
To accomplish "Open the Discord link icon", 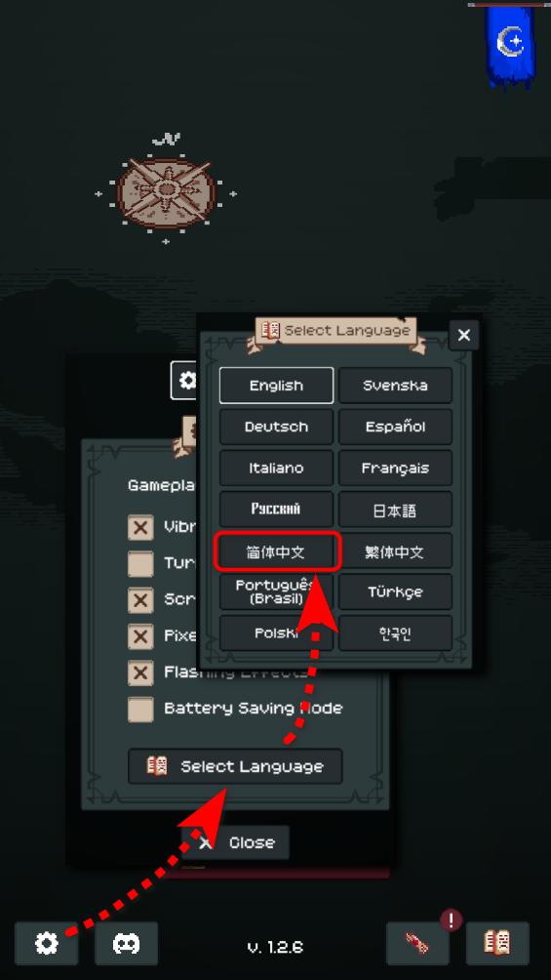I will 126,943.
